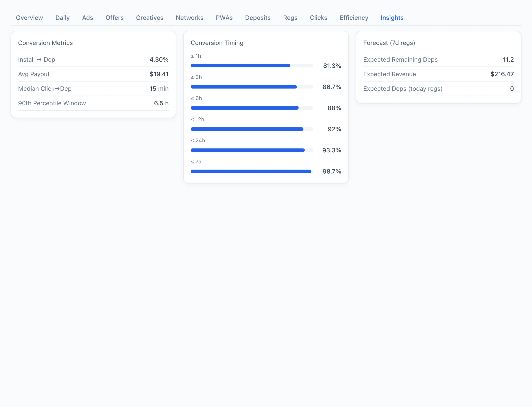
Task: Click the Forecast (7d regs) card title
Action: pos(389,43)
